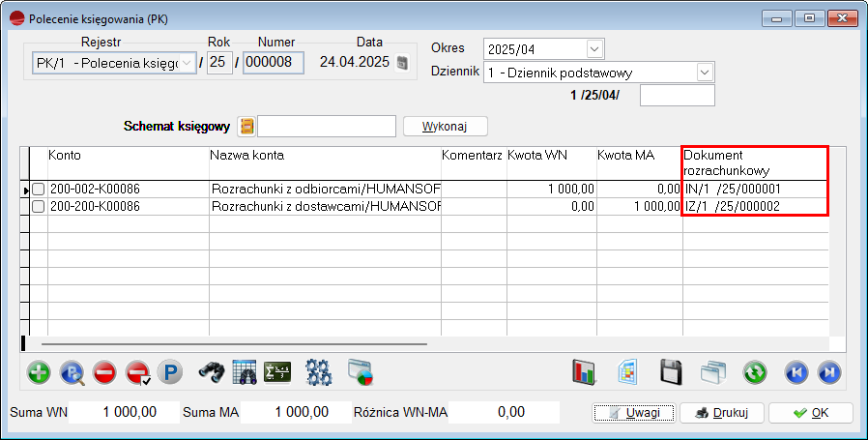Open the blue gears settings icon
The width and height of the screenshot is (868, 440).
pos(318,372)
